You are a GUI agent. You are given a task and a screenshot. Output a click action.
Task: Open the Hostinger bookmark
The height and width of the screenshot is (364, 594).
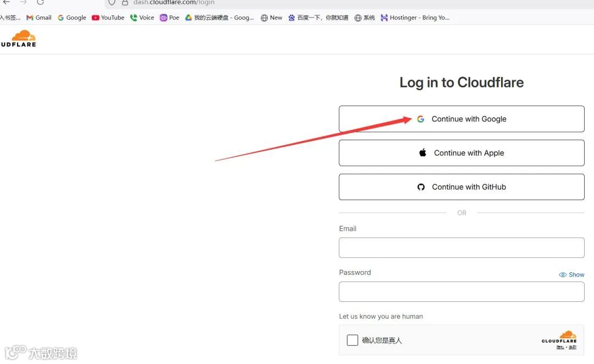click(415, 18)
